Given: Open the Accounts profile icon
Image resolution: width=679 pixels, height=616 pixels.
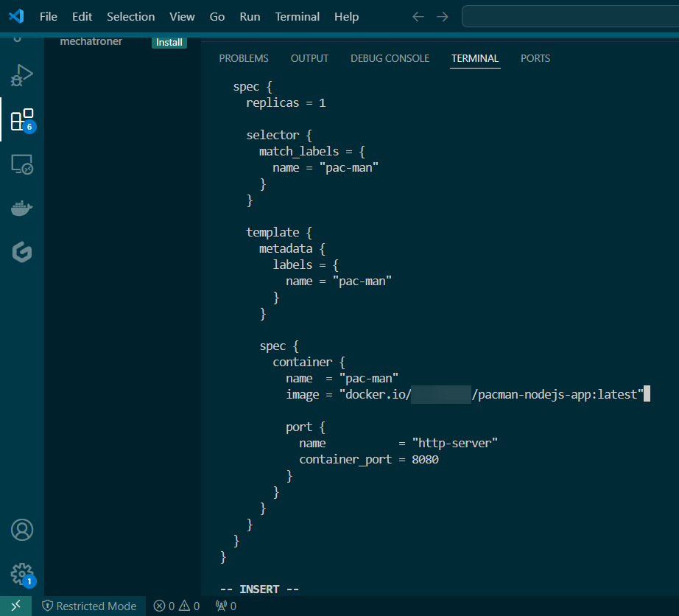Looking at the screenshot, I should click(21, 530).
